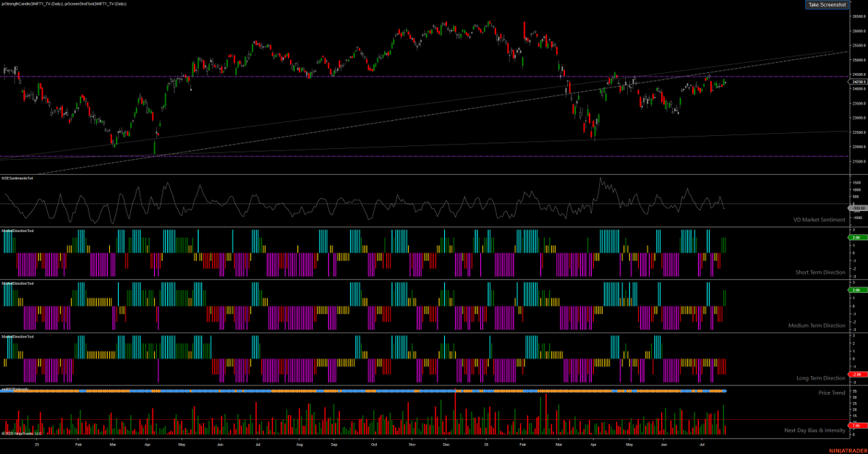Viewport: 868px width, 454px height.
Task: Click the prStrengthCandle NIFTY_TV indicator label
Action: 33,4
